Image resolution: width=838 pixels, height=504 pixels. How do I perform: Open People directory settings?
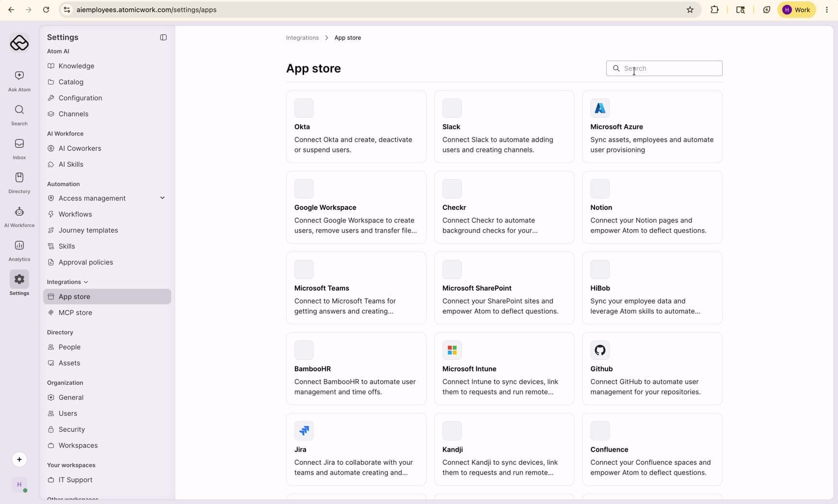tap(107, 347)
